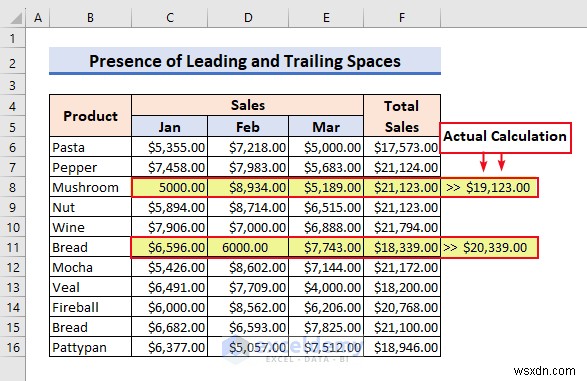
Task: Select row 16 header
Action: [13, 347]
